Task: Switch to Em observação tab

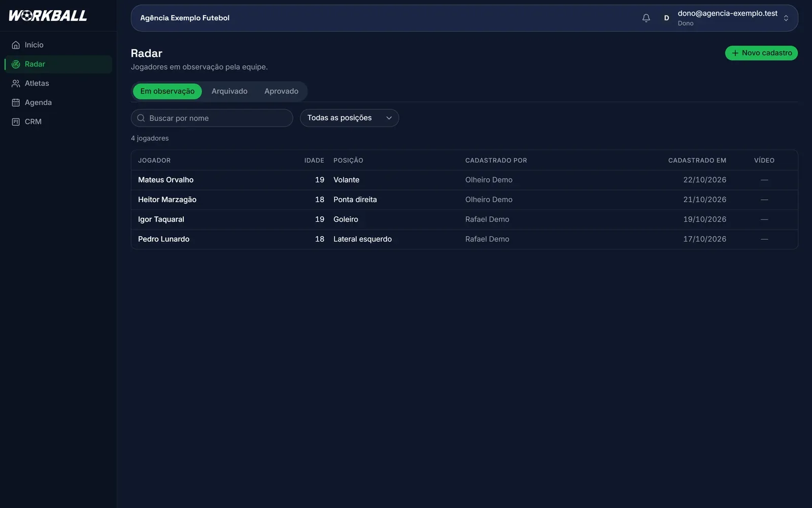Action: (167, 91)
